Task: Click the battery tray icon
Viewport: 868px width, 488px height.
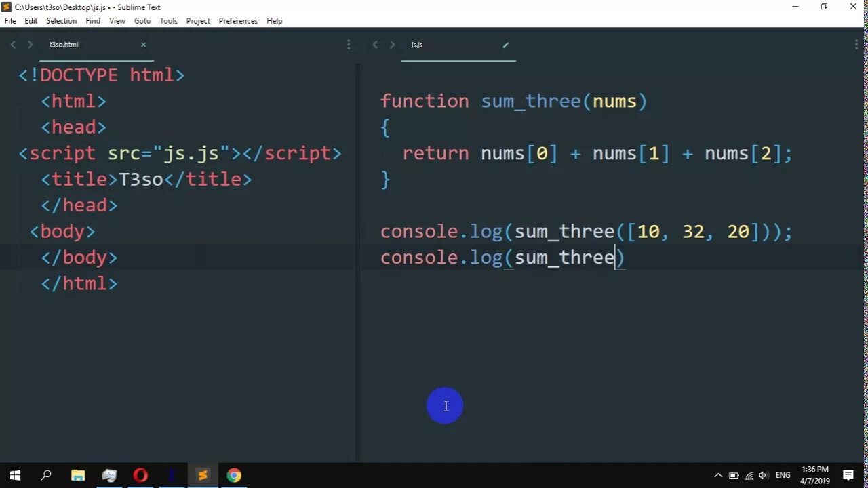Action: (x=734, y=475)
